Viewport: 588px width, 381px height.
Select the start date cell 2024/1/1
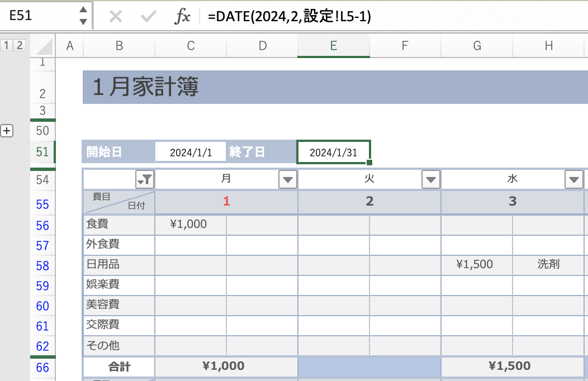click(191, 152)
